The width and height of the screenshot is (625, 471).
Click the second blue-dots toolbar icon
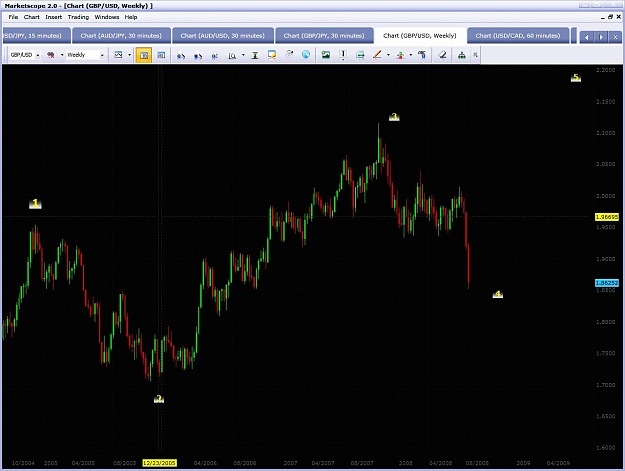point(198,55)
